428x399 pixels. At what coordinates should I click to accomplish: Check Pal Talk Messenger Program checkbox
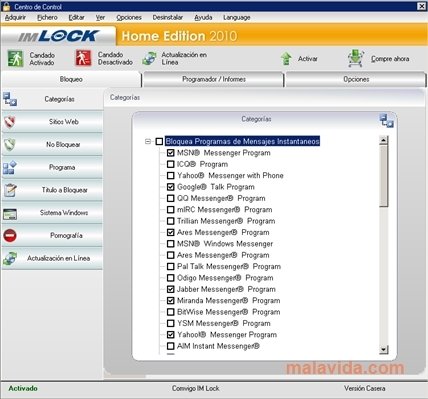[x=171, y=267]
